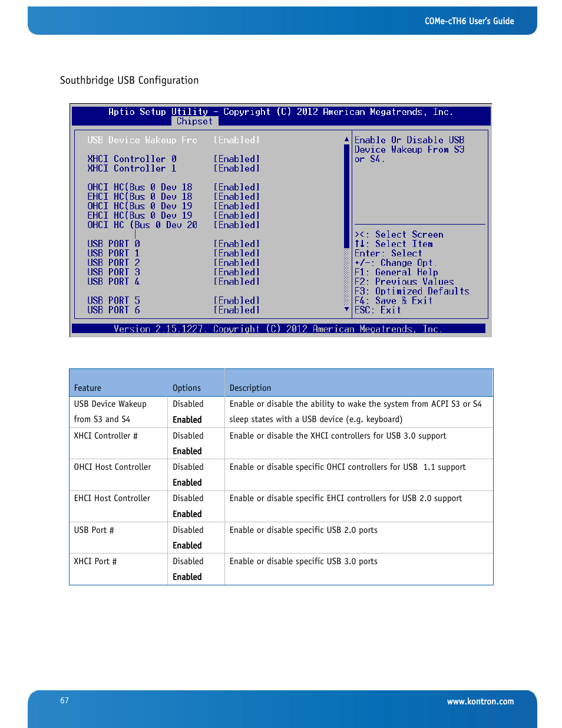Click the Southbridge USB Configuration heading
The image size is (562, 728).
pos(130,80)
